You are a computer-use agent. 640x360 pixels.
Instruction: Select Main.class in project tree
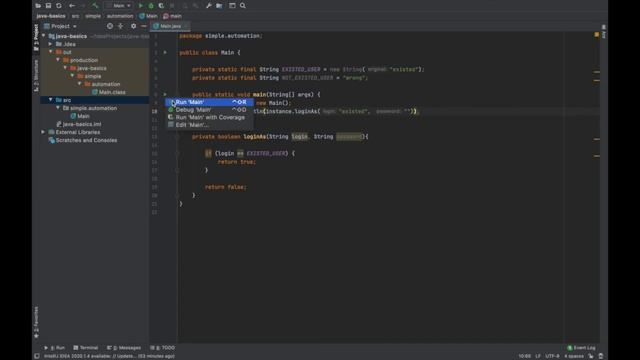pyautogui.click(x=109, y=92)
